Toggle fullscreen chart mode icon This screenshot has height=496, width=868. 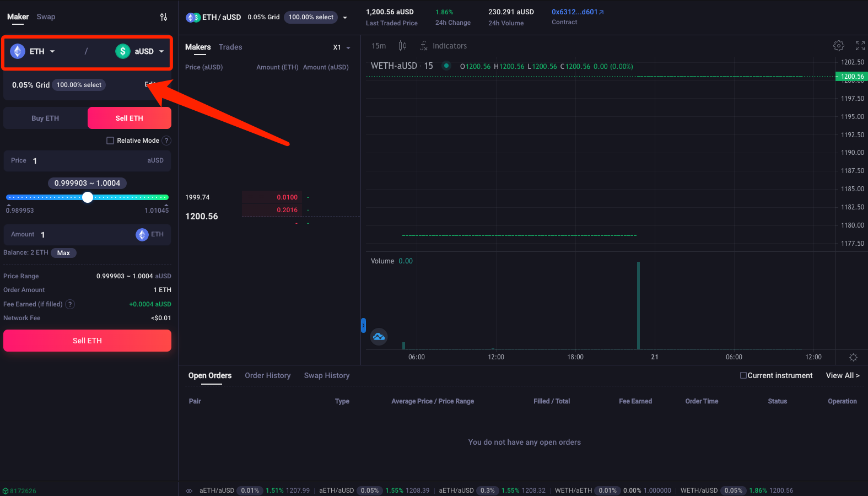coord(860,46)
